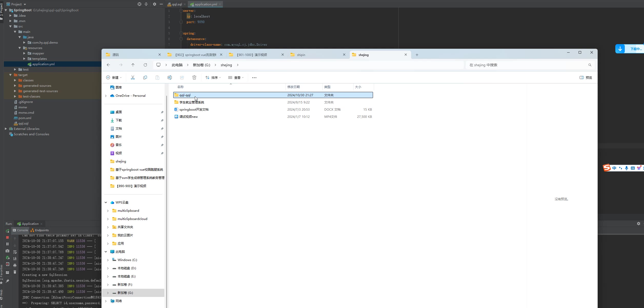Select 下载 in Explorer quick access
644x308 pixels.
click(x=119, y=120)
